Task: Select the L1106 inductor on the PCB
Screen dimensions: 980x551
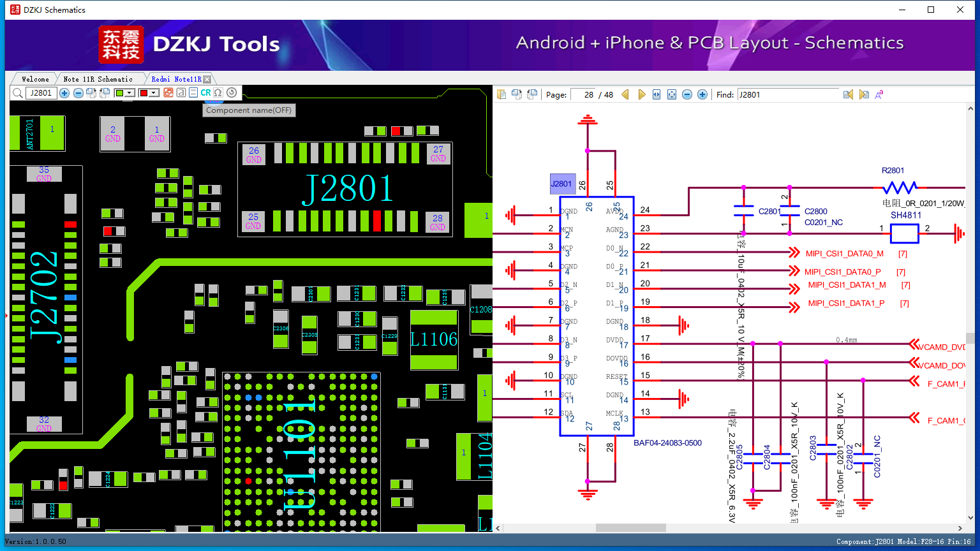Action: 434,339
